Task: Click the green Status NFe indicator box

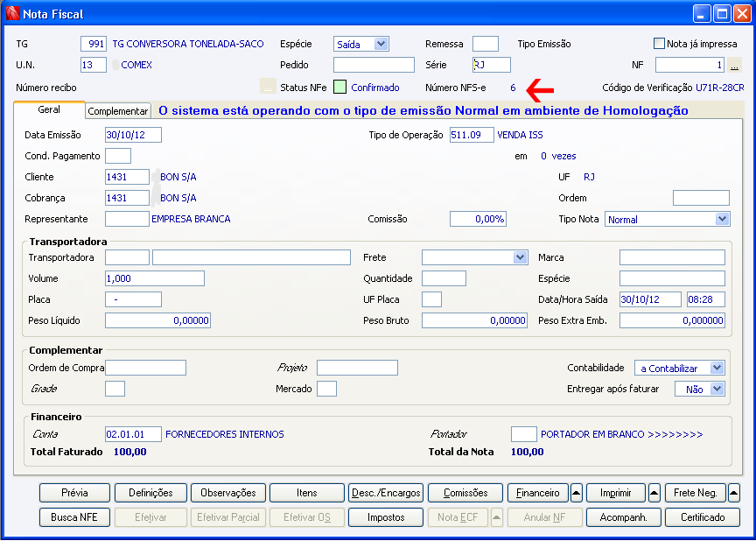Action: pos(339,88)
